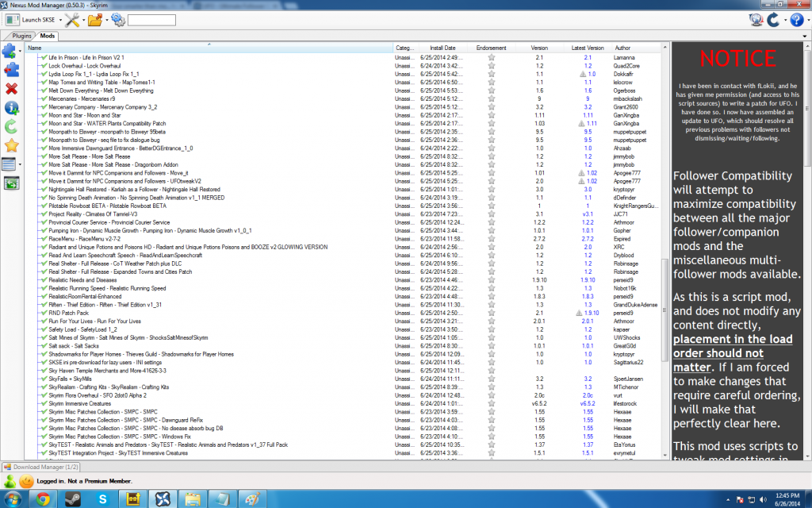Click the green check for updates arrow icon
The image size is (812, 508).
click(11, 126)
